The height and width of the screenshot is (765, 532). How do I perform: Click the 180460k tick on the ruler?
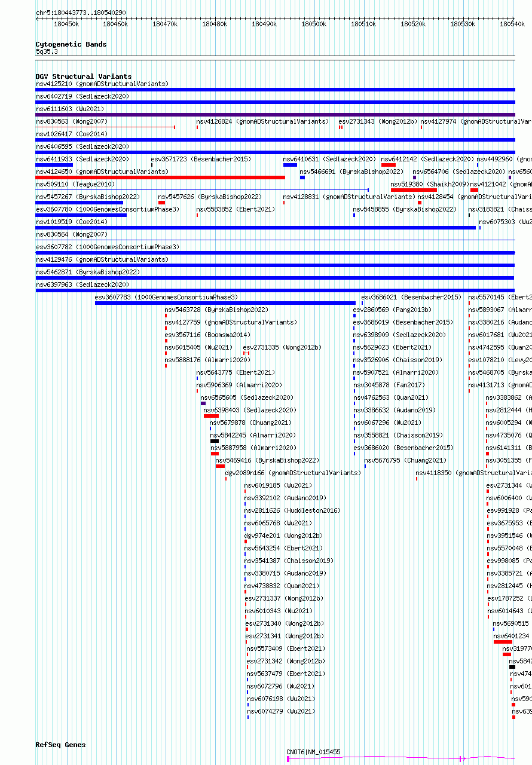[115, 24]
